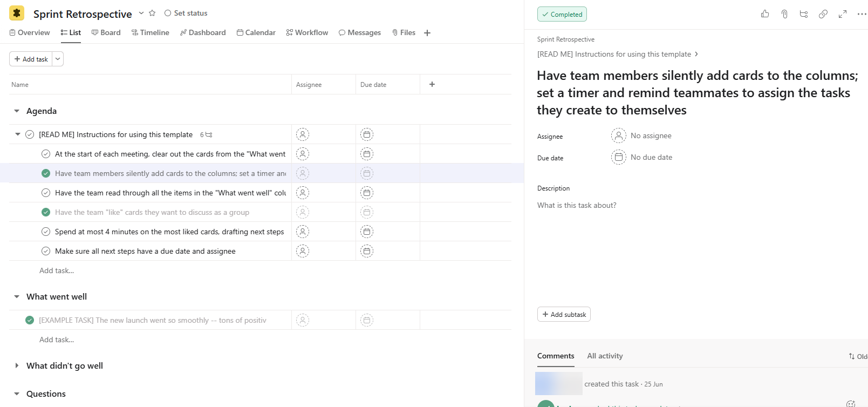This screenshot has width=868, height=407.
Task: Set due date for 'At the start' row
Action: 367,154
